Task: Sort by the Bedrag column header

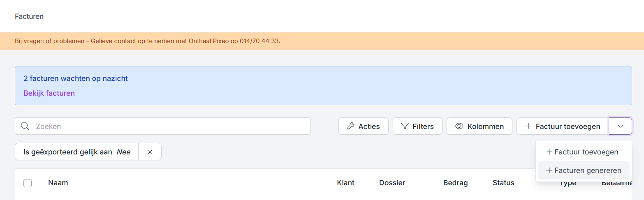Action: 455,183
